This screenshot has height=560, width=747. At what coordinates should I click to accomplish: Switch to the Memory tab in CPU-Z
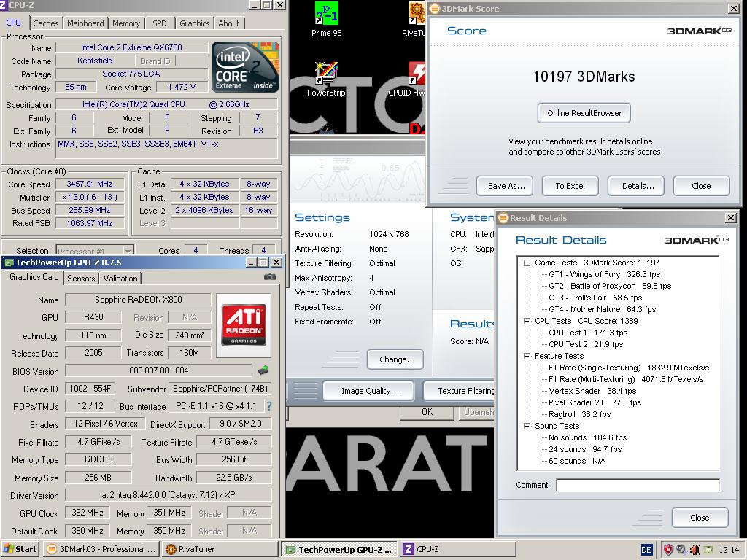point(126,23)
